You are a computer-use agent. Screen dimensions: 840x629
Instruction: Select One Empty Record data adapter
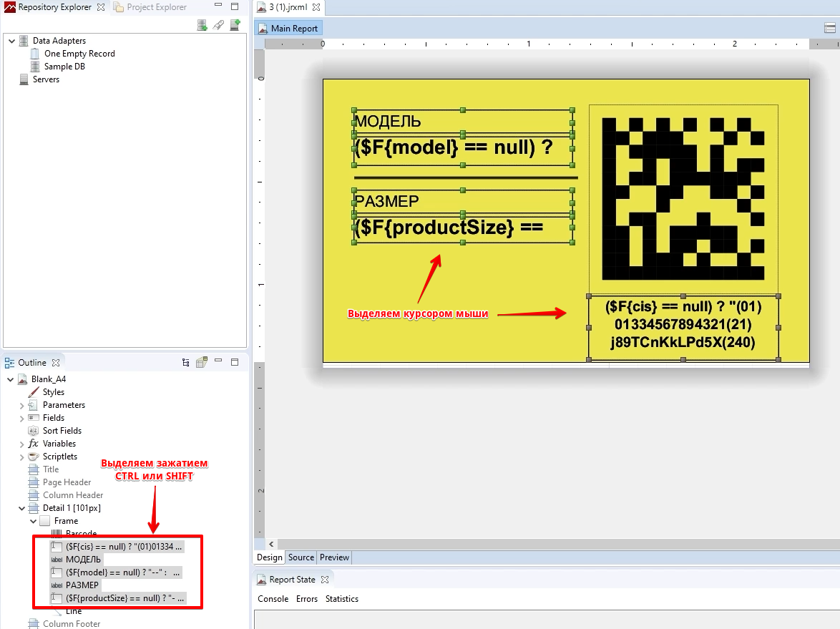click(79, 54)
